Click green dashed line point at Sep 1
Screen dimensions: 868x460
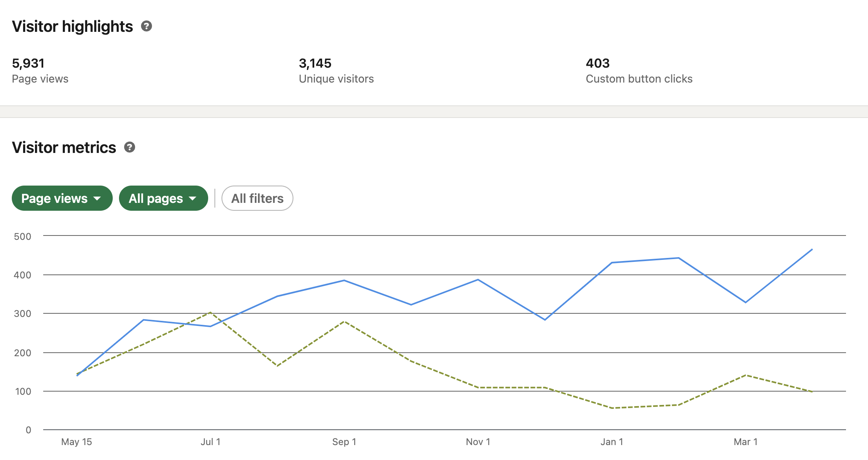pyautogui.click(x=344, y=322)
